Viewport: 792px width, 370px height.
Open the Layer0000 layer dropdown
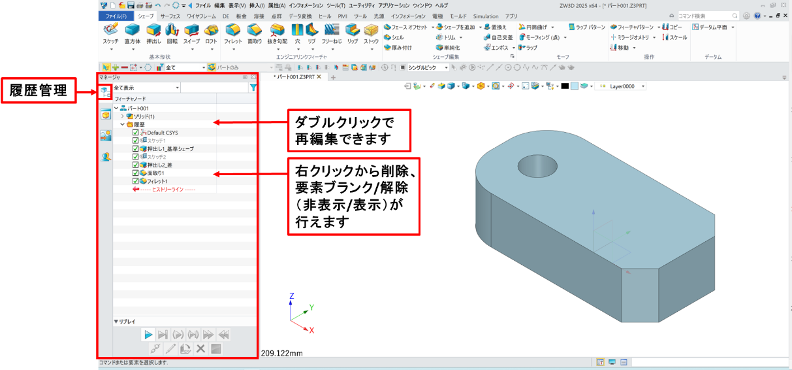click(620, 86)
